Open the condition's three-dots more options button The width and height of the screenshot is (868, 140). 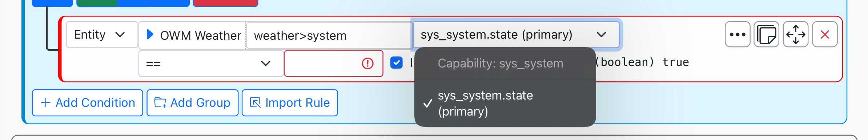pos(738,34)
